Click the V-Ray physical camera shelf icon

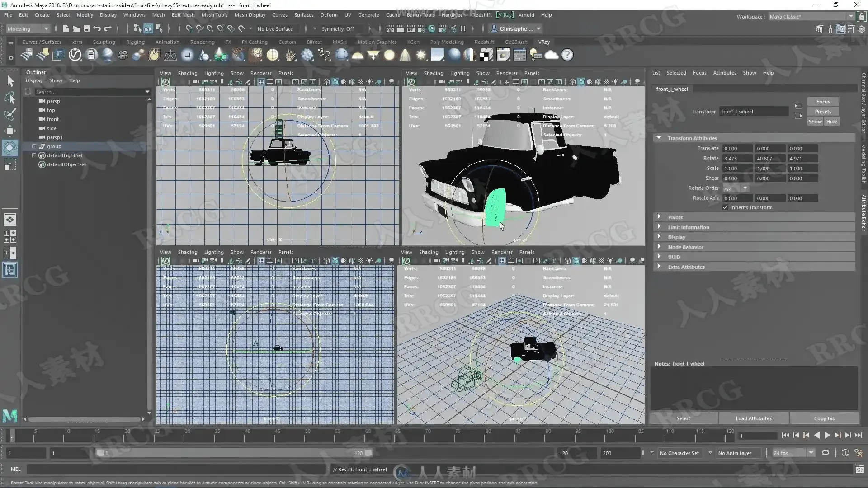tap(123, 55)
